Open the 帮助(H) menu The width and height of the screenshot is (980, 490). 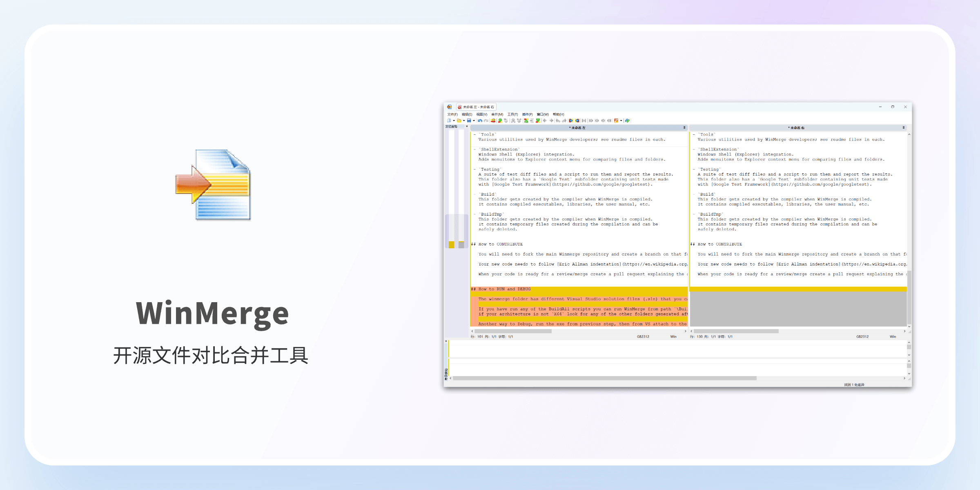tap(558, 115)
